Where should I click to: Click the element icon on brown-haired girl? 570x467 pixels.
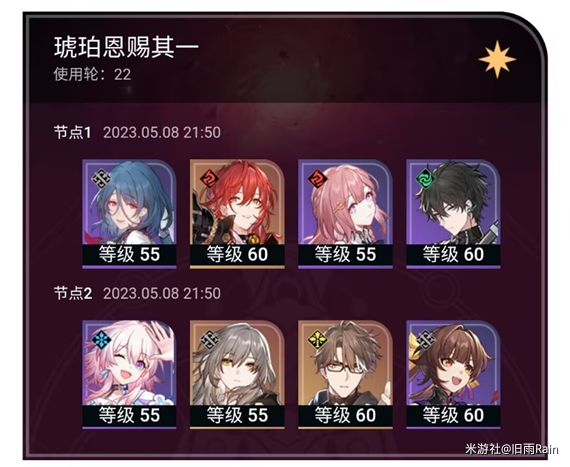pyautogui.click(x=426, y=340)
